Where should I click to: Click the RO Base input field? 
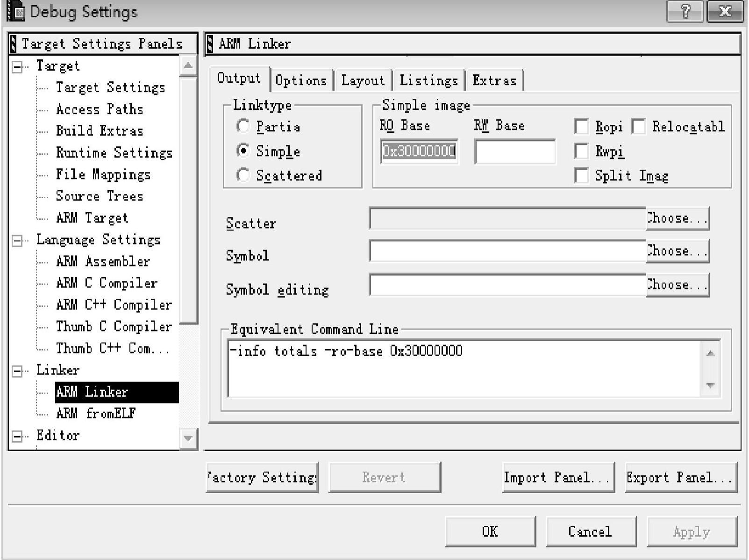pos(419,151)
